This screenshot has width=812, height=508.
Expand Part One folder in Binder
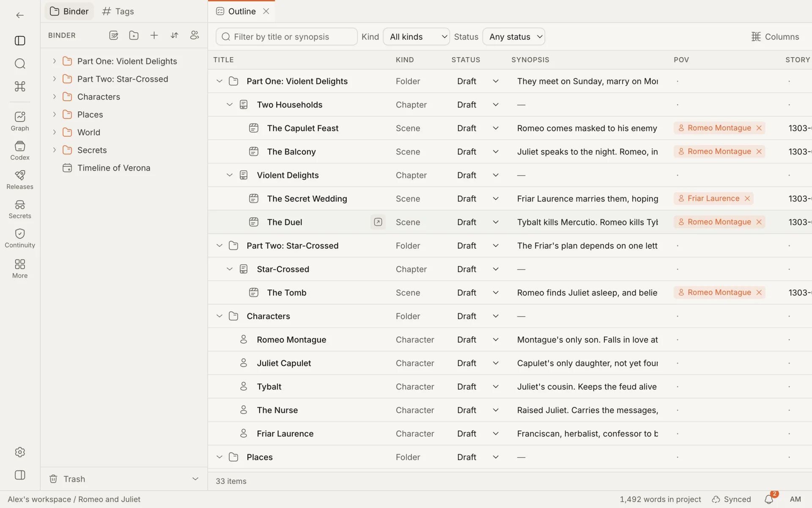pyautogui.click(x=54, y=61)
